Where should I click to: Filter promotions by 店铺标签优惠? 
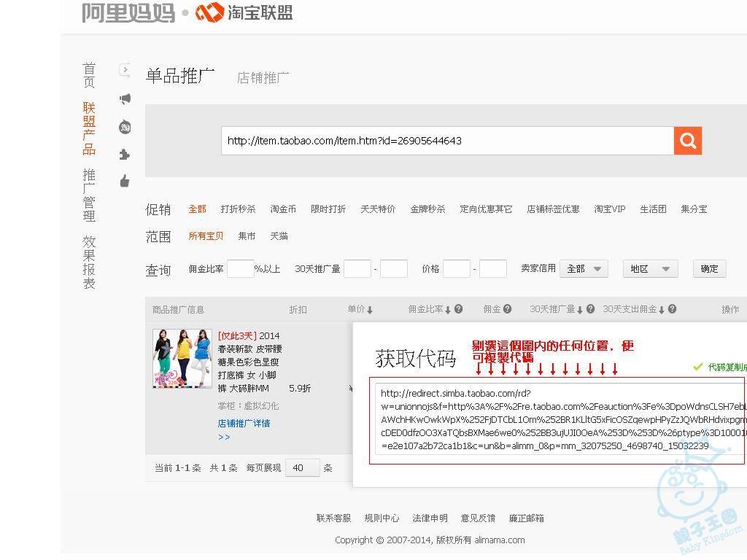(553, 209)
